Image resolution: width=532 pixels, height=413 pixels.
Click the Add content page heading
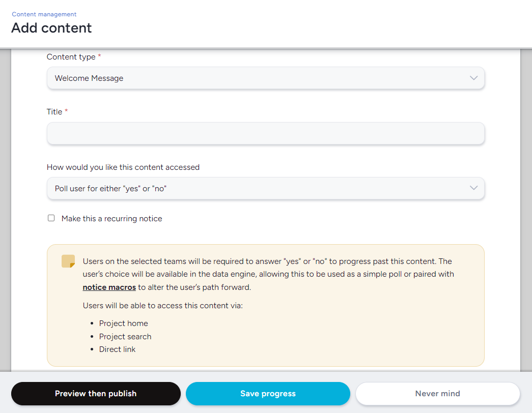(51, 27)
